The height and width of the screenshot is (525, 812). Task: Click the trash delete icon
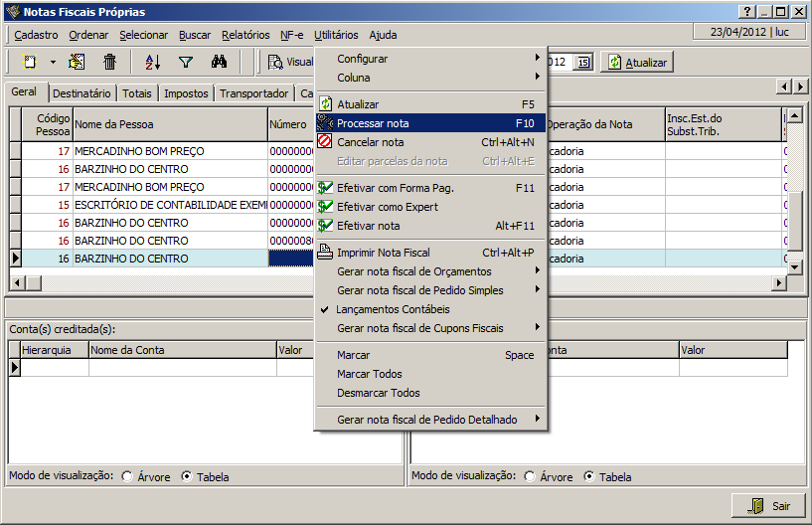click(x=110, y=62)
